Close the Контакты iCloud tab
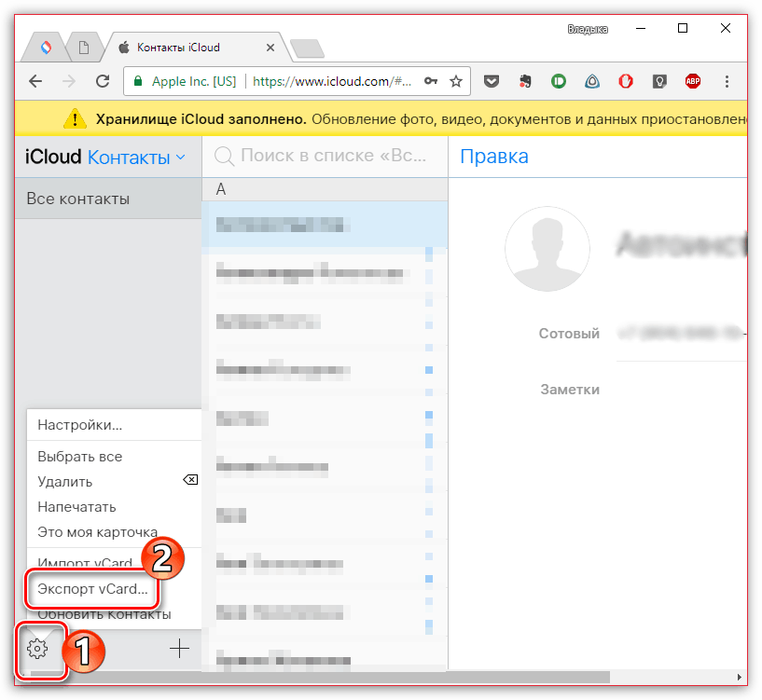The image size is (762, 700). [x=270, y=48]
